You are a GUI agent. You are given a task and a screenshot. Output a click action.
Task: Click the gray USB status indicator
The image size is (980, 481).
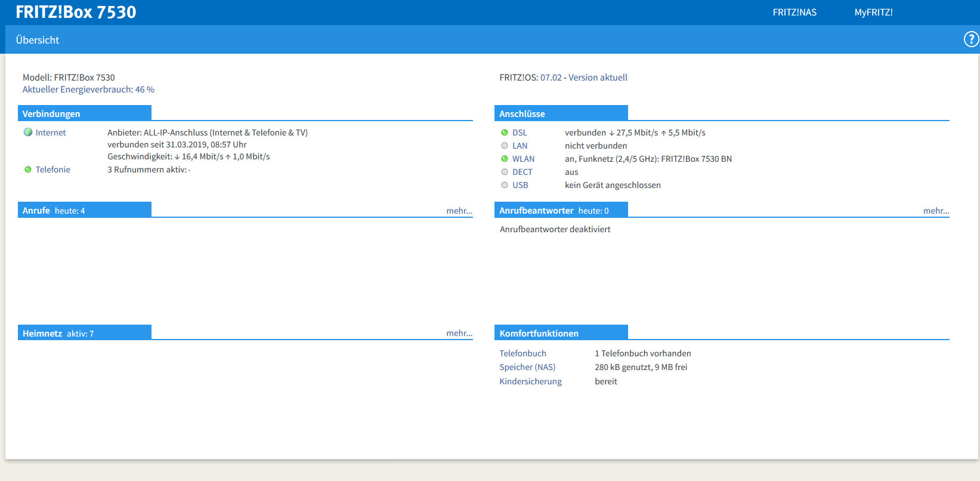[505, 185]
